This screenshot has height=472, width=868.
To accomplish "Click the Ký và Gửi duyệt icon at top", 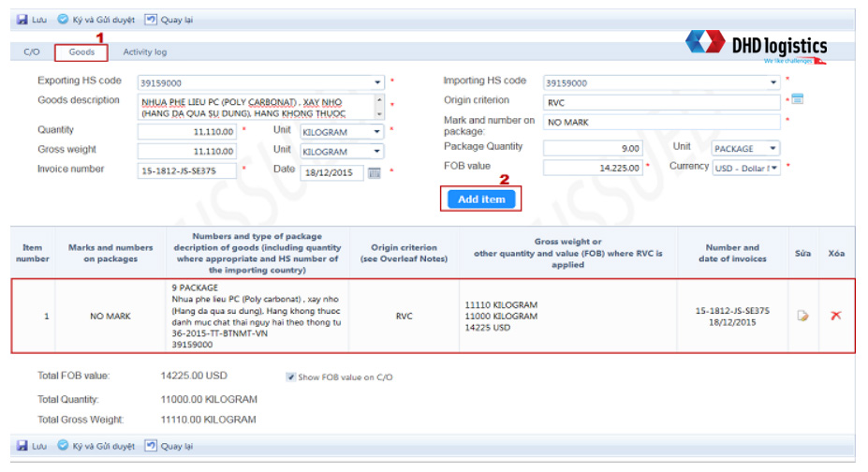I will 63,19.
